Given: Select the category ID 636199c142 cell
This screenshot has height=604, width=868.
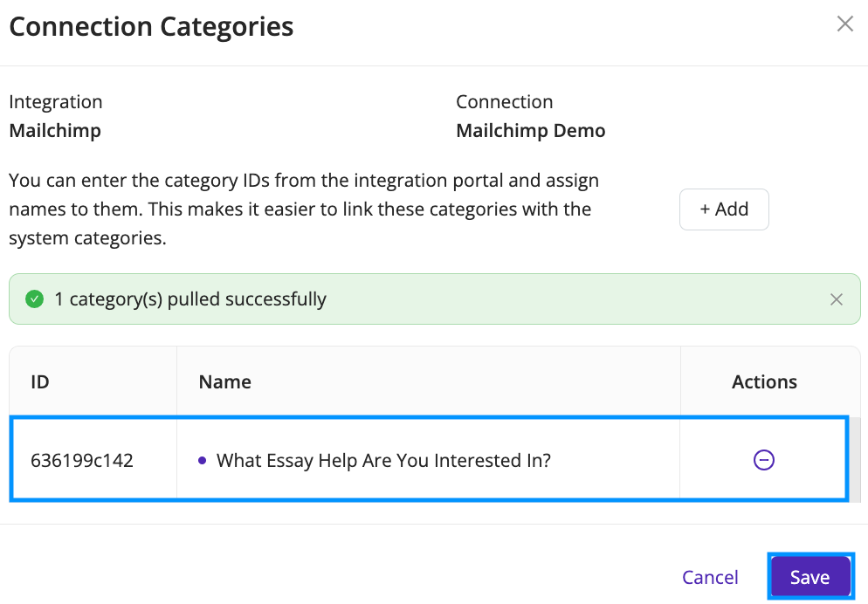Looking at the screenshot, I should [x=93, y=460].
